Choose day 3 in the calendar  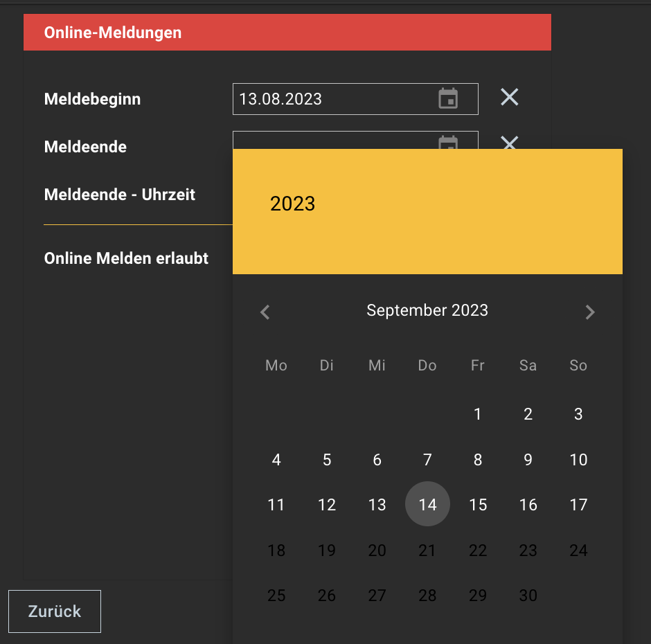coord(578,415)
